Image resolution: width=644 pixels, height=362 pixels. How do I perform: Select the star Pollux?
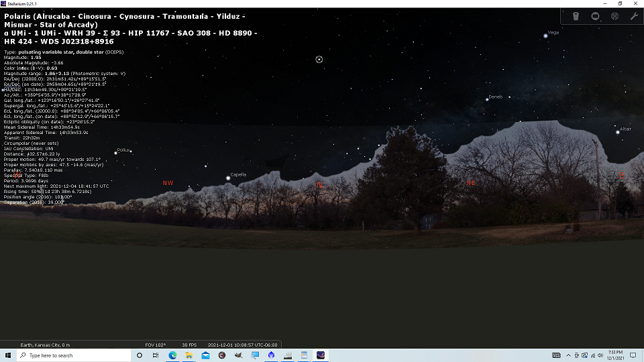[x=116, y=153]
